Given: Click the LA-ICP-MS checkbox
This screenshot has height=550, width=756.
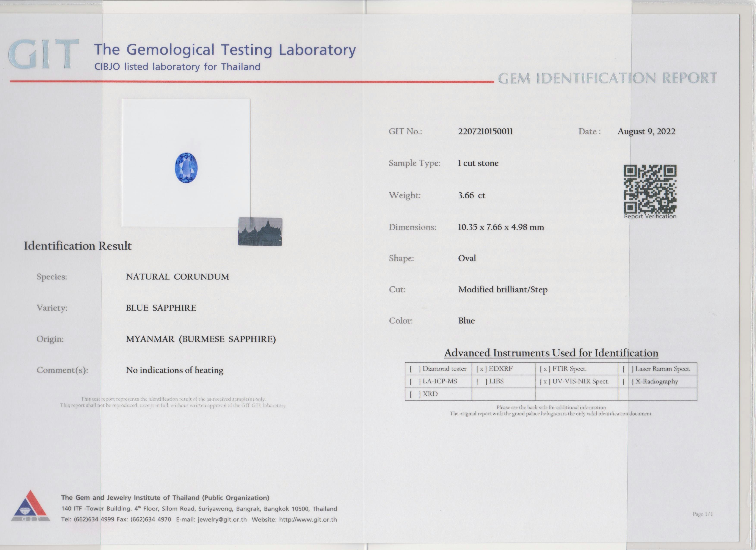Looking at the screenshot, I should coord(415,382).
